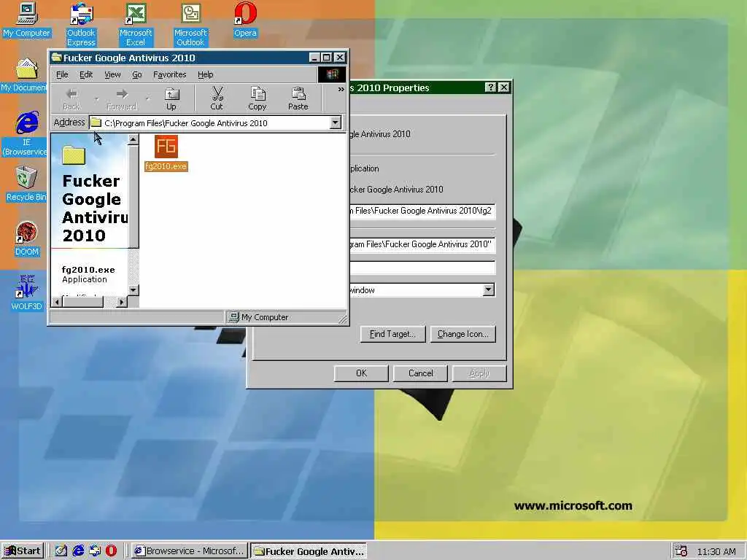Click Cancel in Properties dialog
Viewport: 747px width, 560px height.
[421, 373]
